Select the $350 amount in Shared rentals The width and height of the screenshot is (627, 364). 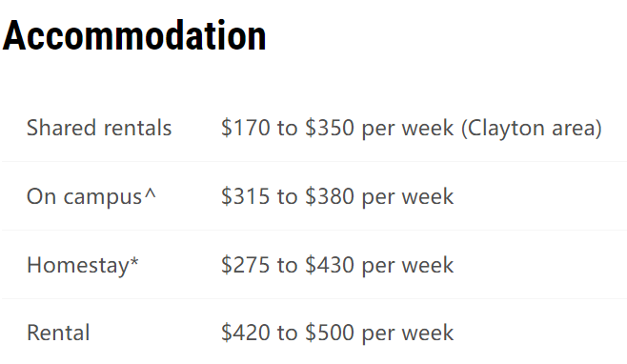pos(330,128)
